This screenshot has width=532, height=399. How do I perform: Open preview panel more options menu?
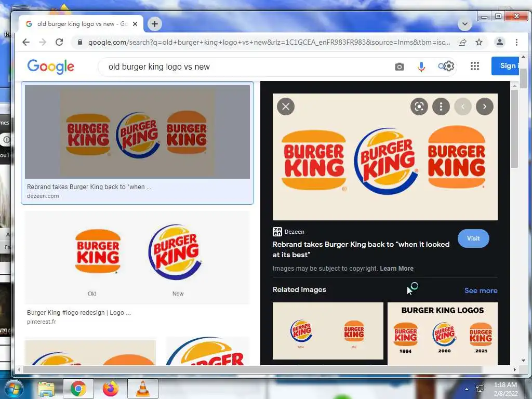[441, 107]
